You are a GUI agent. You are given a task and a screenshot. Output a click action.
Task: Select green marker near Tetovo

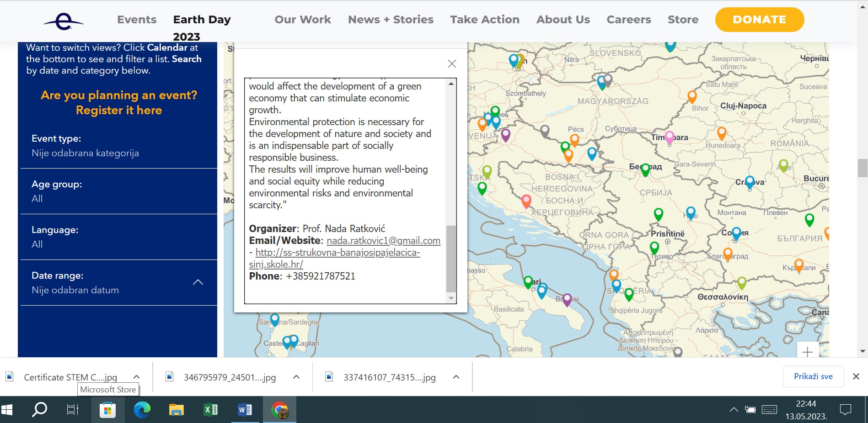[x=654, y=248]
